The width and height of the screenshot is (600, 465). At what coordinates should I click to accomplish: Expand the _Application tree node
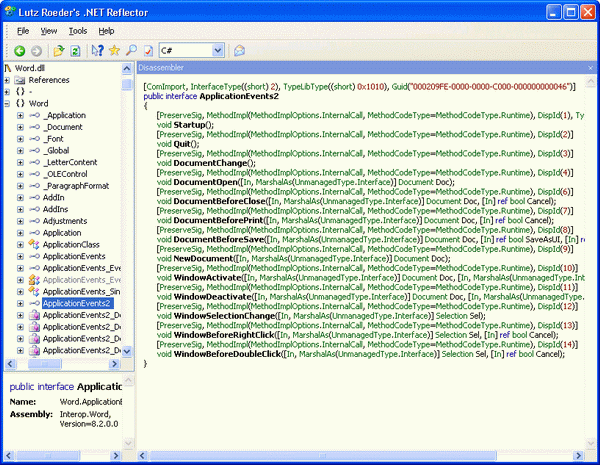pos(20,116)
